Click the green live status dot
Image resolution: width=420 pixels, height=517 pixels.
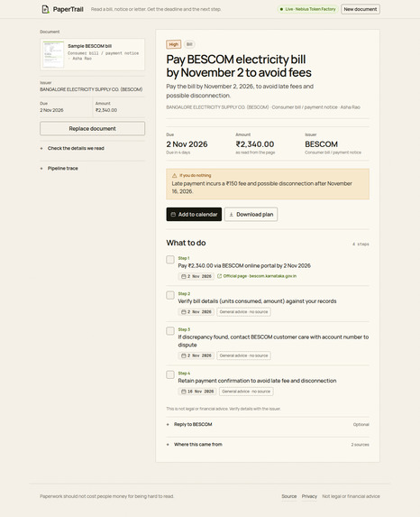[281, 9]
